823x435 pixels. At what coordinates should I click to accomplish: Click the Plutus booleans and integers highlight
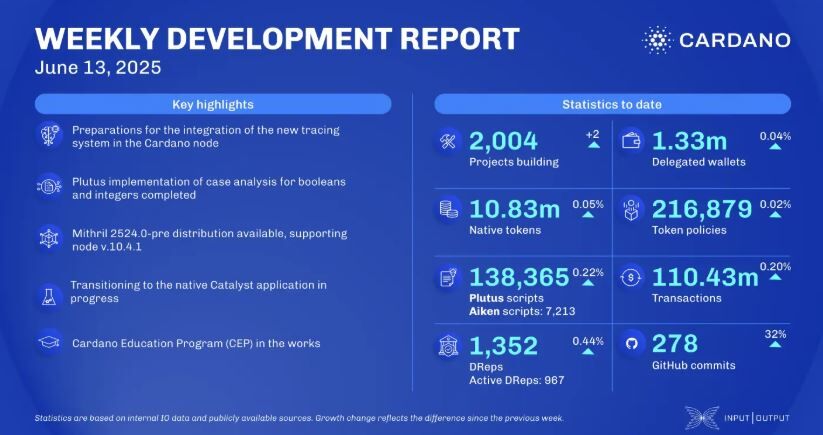209,188
